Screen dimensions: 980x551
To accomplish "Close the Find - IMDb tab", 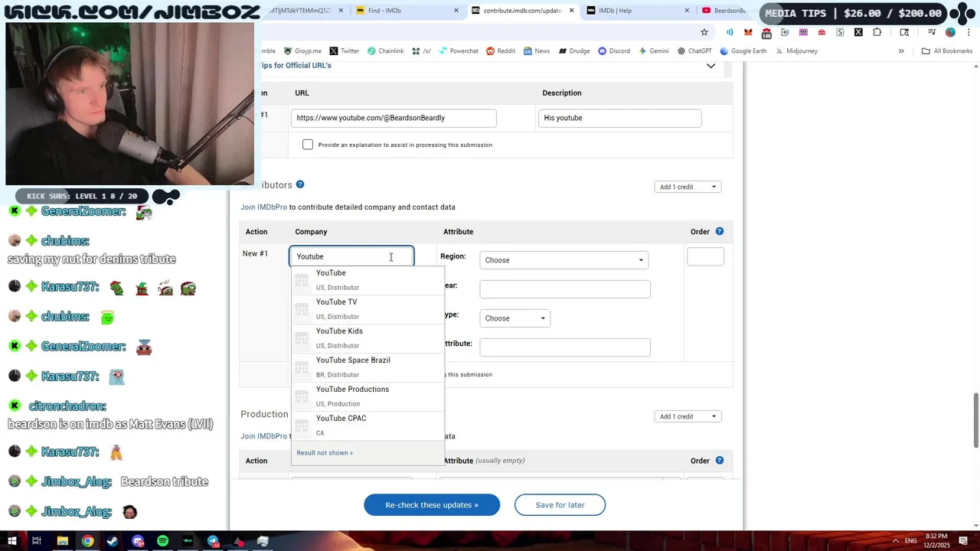I will [456, 11].
